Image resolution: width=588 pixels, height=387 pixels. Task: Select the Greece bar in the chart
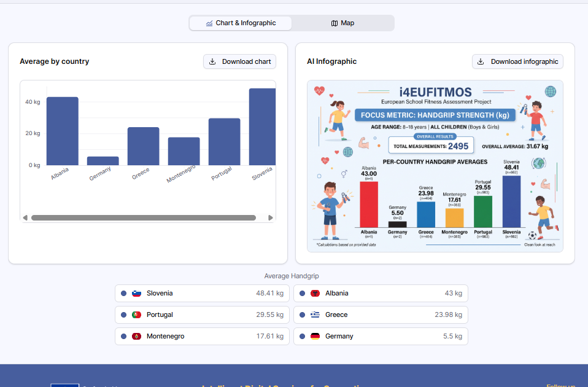coord(143,146)
